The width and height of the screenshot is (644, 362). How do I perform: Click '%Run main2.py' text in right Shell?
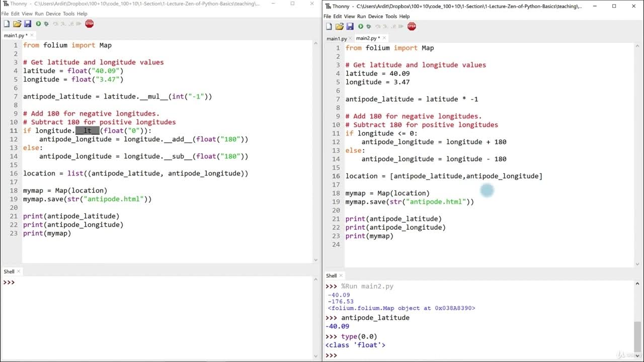point(367,286)
